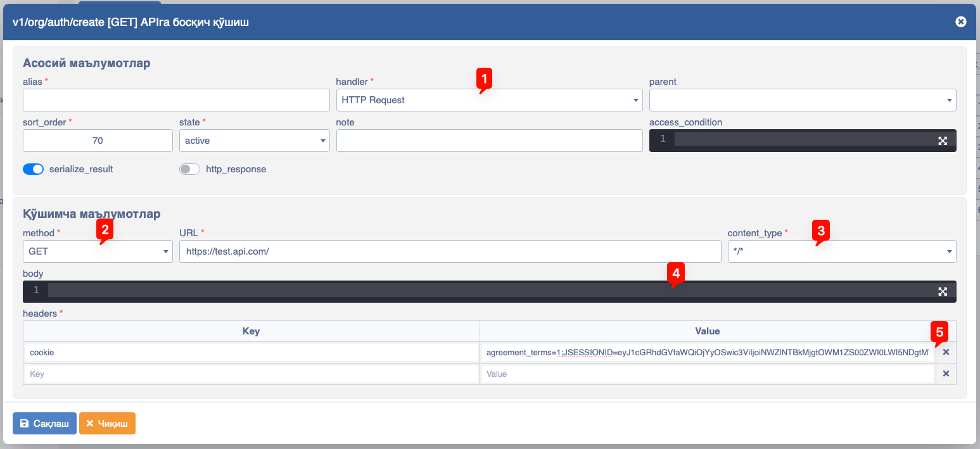This screenshot has width=980, height=449.
Task: Click the agreement_terms cookie value field
Action: tap(708, 352)
